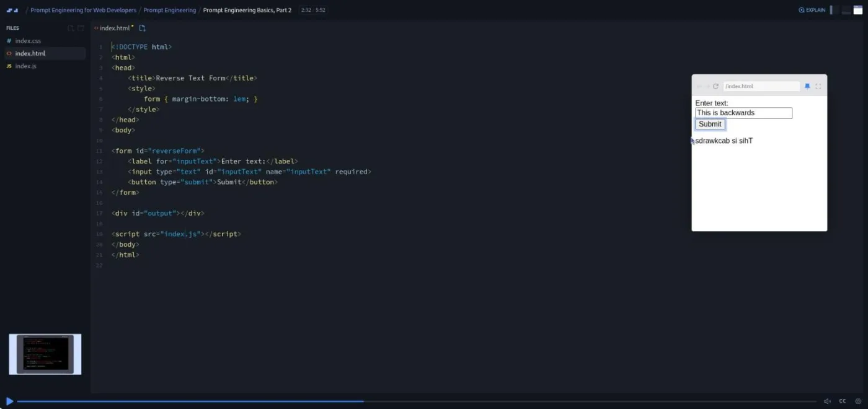This screenshot has width=868, height=409.
Task: Click the mini-browser forward arrow
Action: point(707,86)
